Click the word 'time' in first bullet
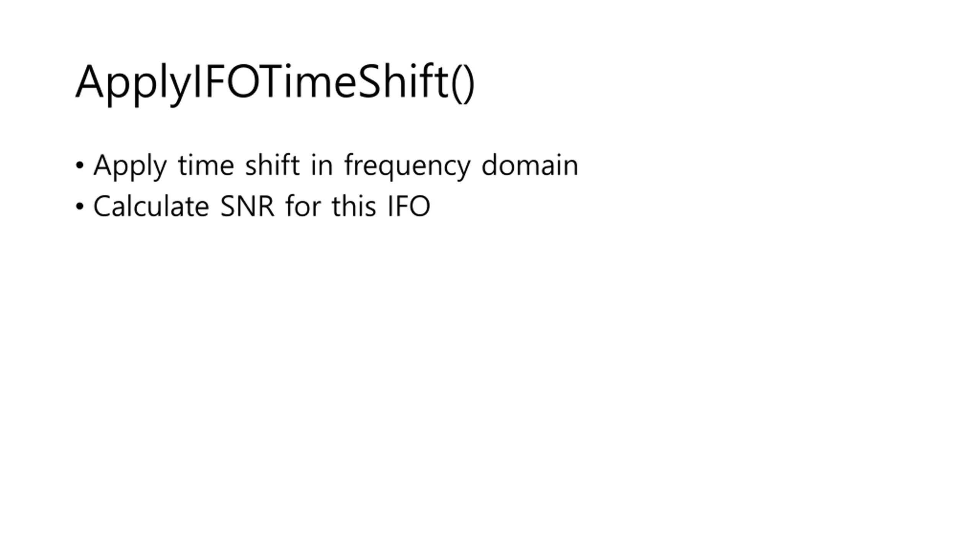The image size is (980, 551). 206,165
